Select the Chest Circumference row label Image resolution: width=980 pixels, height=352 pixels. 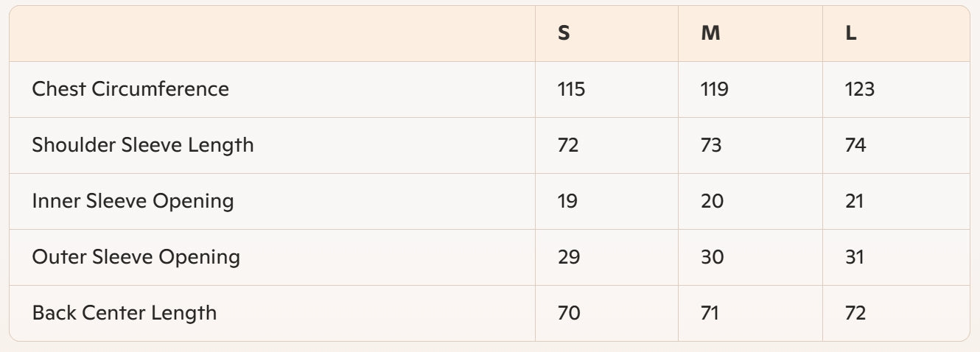pos(130,89)
